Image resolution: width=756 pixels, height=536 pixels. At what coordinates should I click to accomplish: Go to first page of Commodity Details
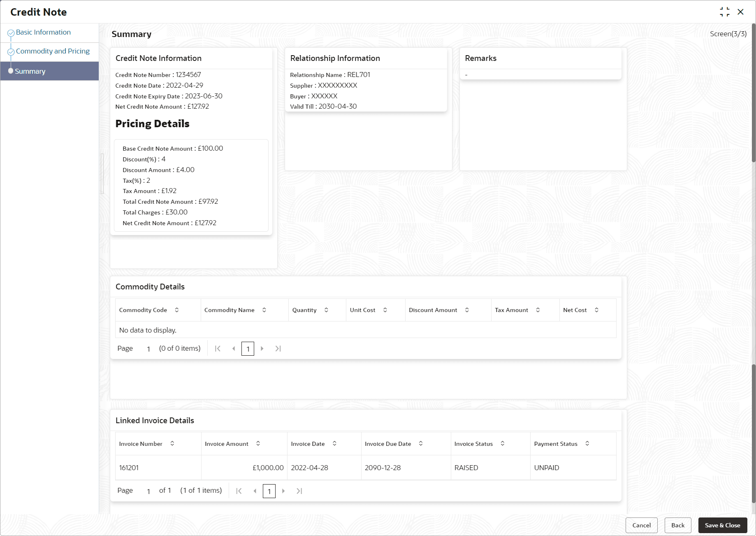coord(218,349)
